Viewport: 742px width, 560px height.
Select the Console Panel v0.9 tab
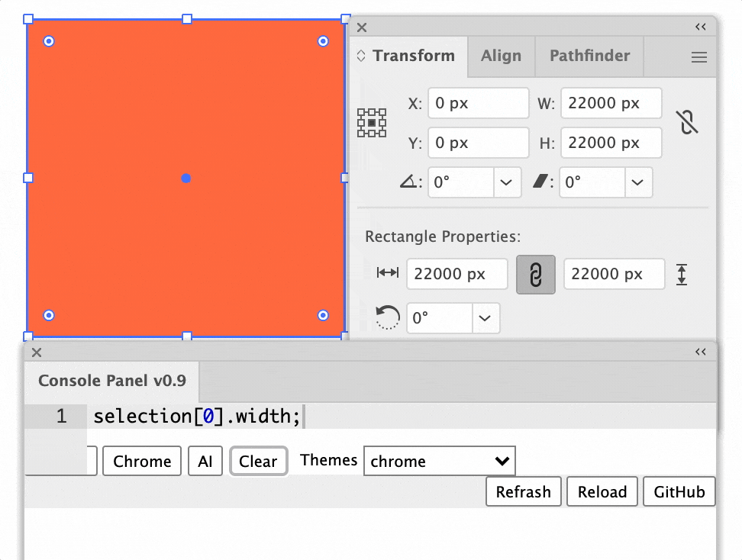(x=112, y=381)
